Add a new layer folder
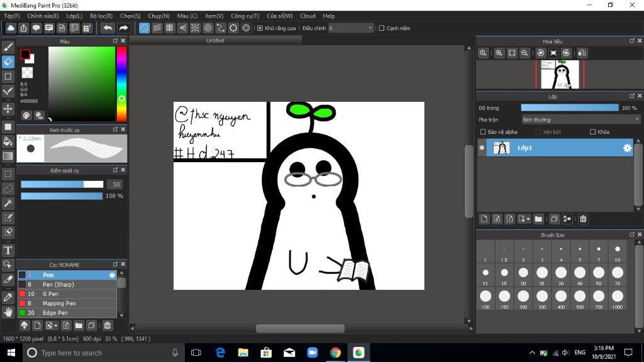The image size is (644, 362). tap(538, 219)
